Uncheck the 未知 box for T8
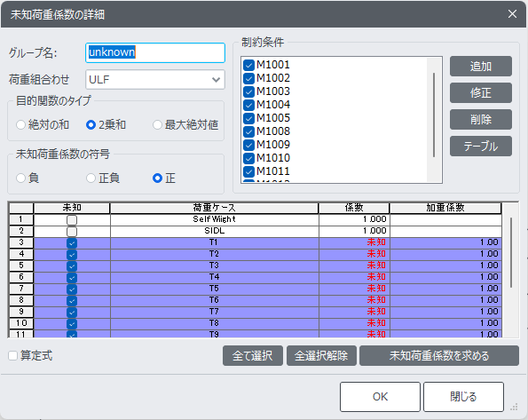 pos(72,323)
